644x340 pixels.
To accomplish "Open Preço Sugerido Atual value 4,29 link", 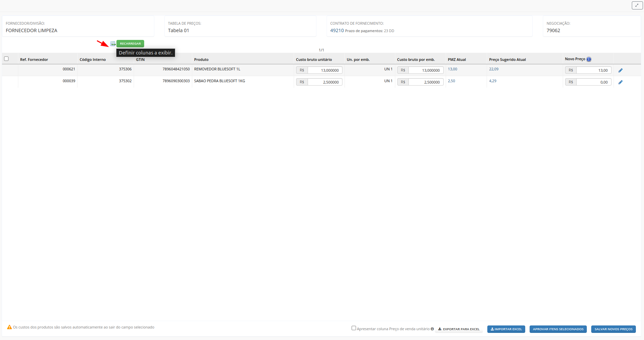I will [x=492, y=81].
